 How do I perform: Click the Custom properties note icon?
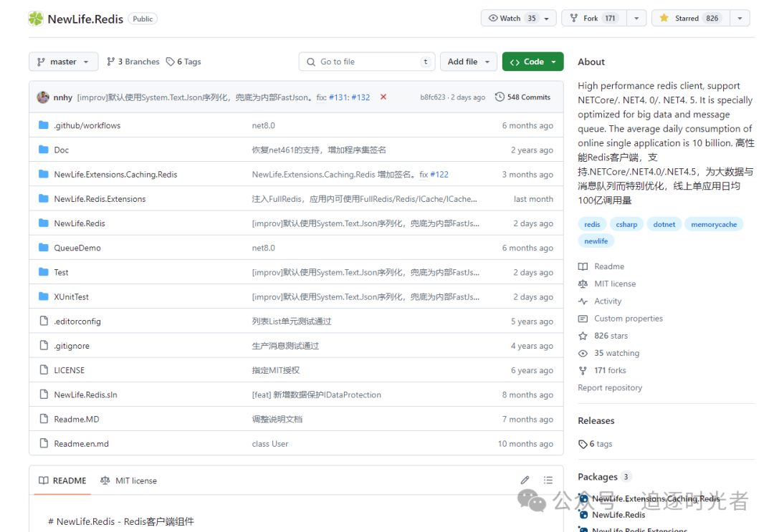(583, 319)
